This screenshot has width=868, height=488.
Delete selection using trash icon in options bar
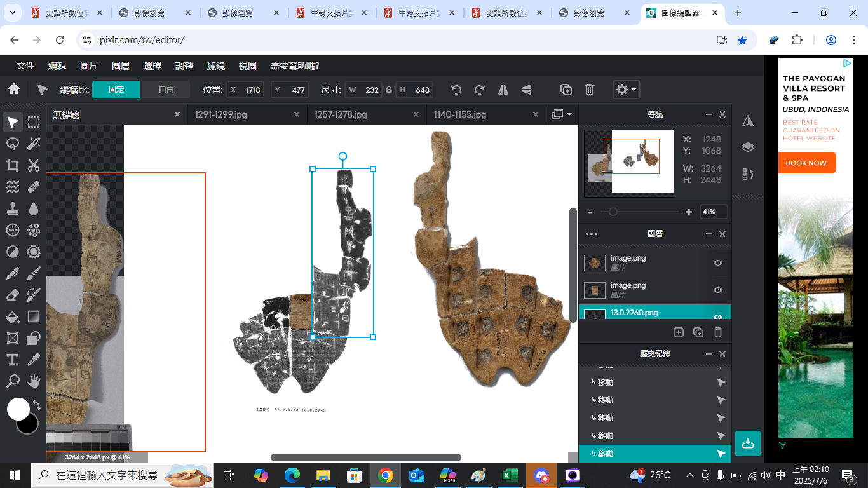tap(590, 90)
